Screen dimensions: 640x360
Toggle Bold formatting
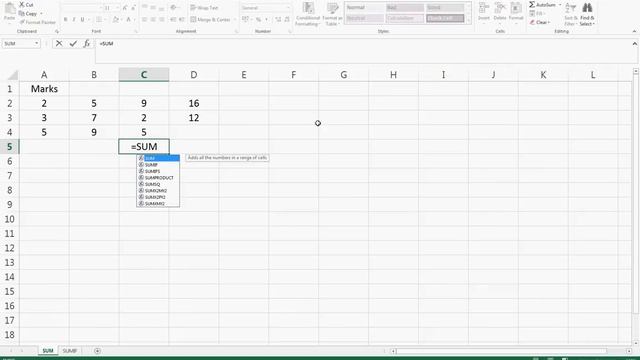point(65,20)
